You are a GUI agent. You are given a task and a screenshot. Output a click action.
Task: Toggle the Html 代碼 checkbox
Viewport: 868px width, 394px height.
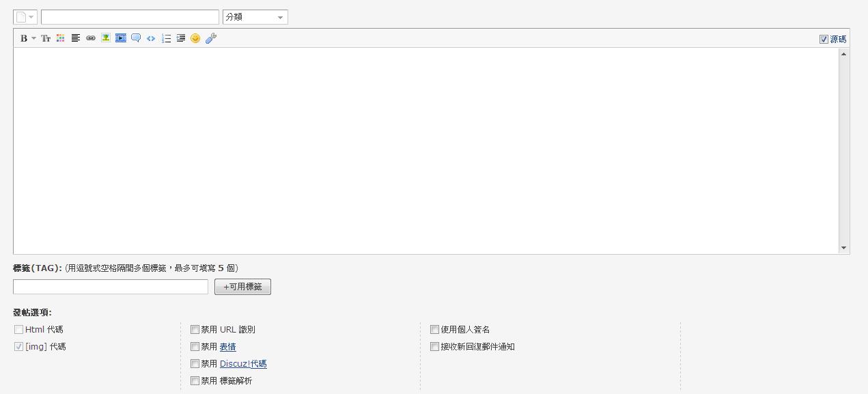tap(18, 329)
